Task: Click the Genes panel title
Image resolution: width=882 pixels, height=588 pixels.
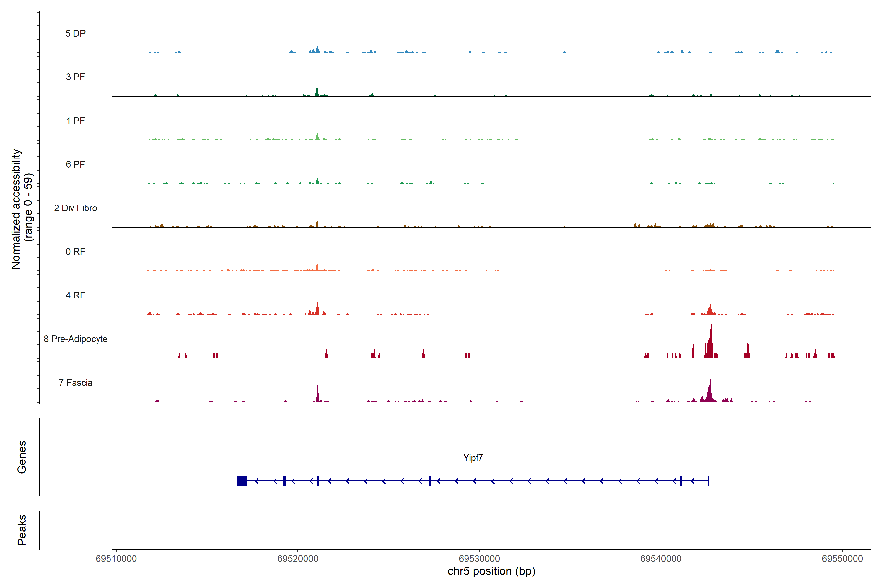Action: click(22, 457)
